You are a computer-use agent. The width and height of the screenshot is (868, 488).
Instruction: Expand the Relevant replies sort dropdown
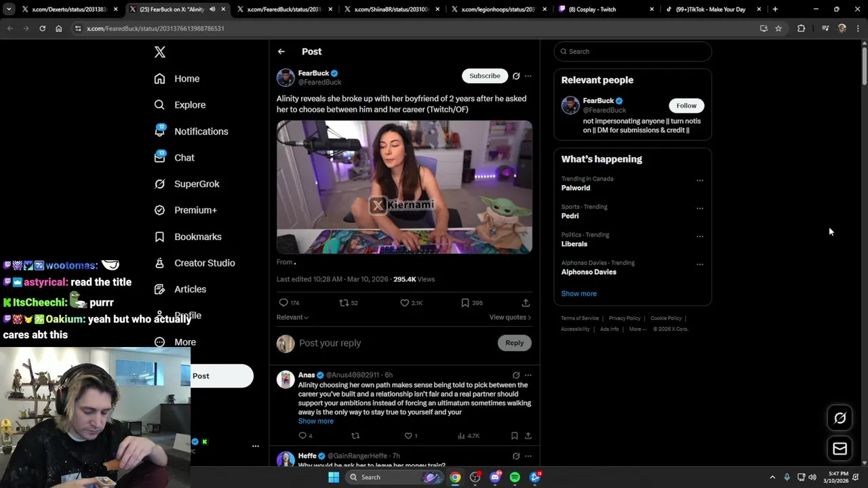pos(292,317)
